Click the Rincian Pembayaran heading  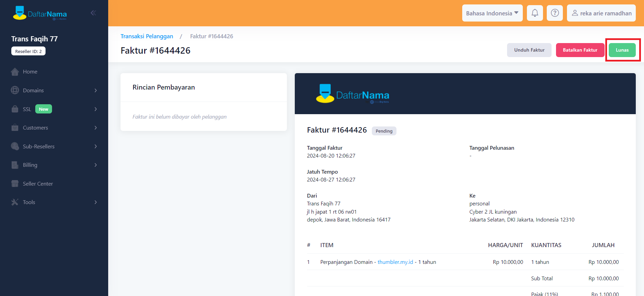pyautogui.click(x=164, y=87)
